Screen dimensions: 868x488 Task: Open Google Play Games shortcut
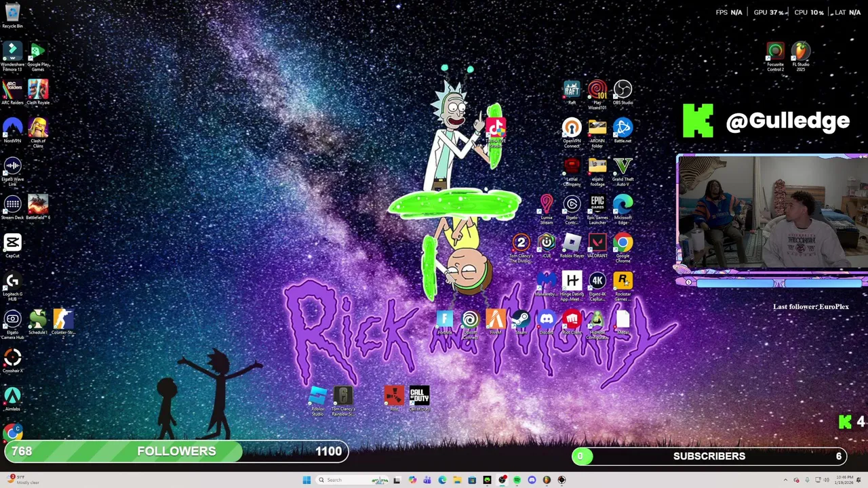point(38,58)
